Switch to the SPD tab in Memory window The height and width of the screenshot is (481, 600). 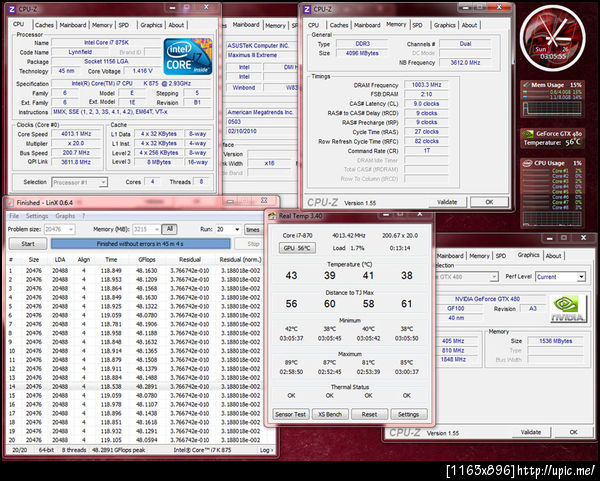(417, 25)
